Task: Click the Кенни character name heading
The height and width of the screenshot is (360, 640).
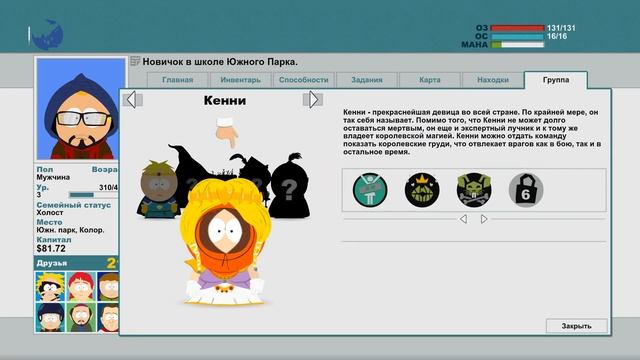Action: [225, 100]
